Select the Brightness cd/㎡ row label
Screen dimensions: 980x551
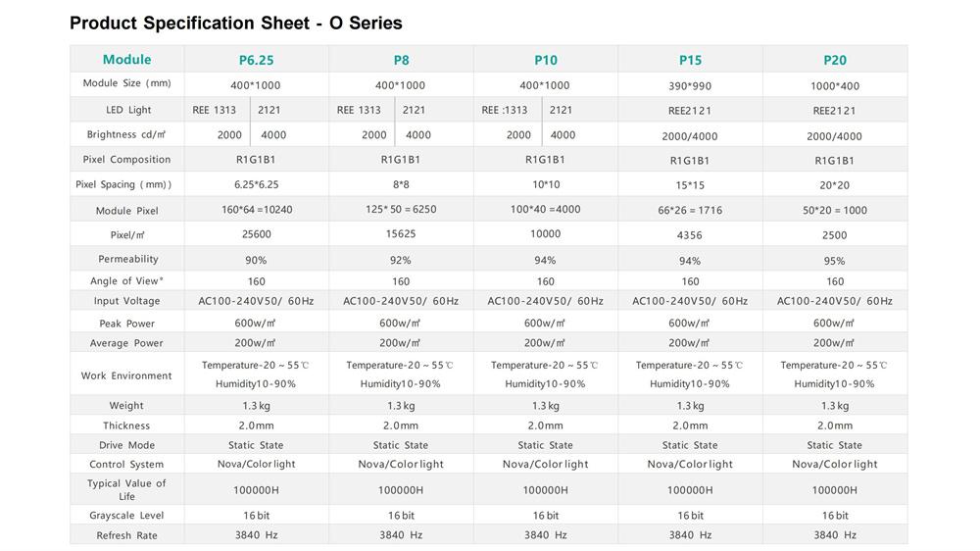(x=125, y=134)
